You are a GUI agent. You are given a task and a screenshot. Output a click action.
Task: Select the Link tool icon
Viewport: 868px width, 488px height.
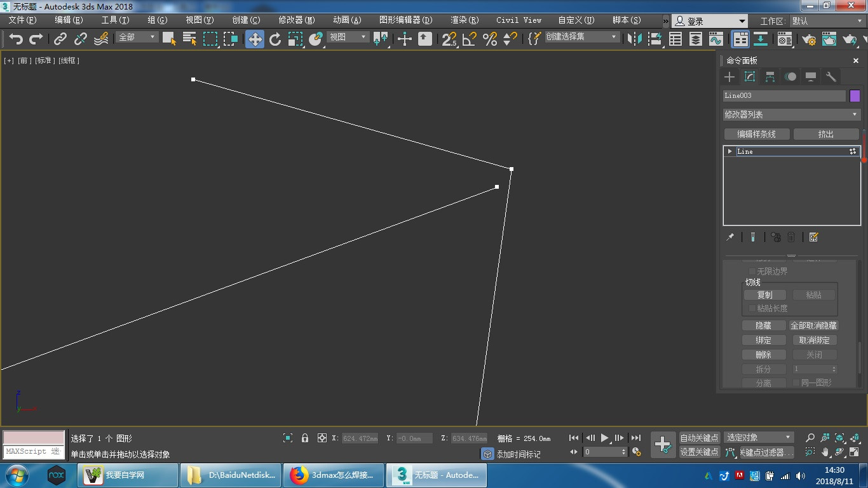pos(60,39)
